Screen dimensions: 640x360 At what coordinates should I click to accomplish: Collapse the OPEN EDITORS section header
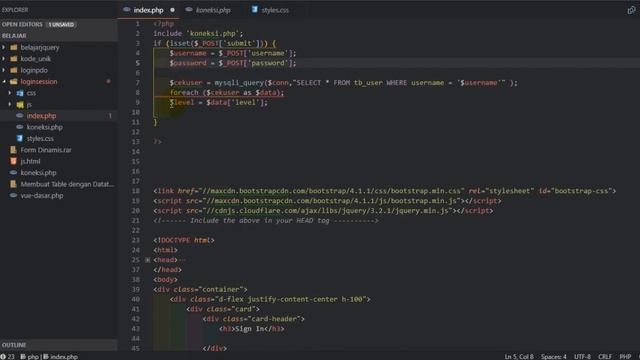[59, 24]
